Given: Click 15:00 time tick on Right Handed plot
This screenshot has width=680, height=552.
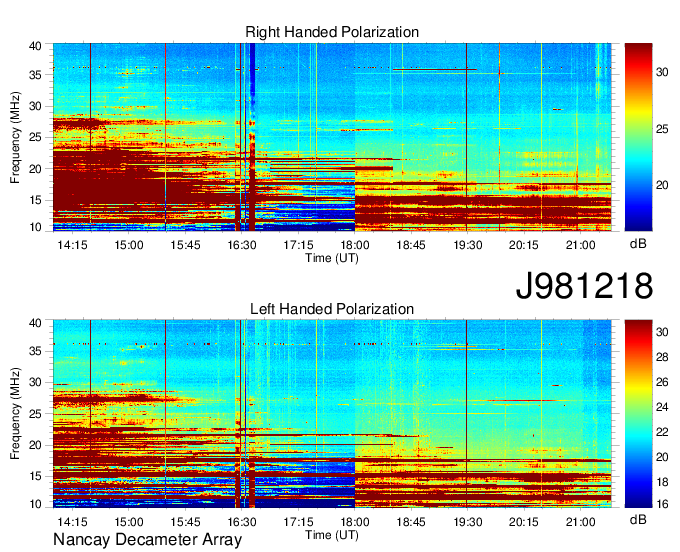Looking at the screenshot, I should (129, 245).
